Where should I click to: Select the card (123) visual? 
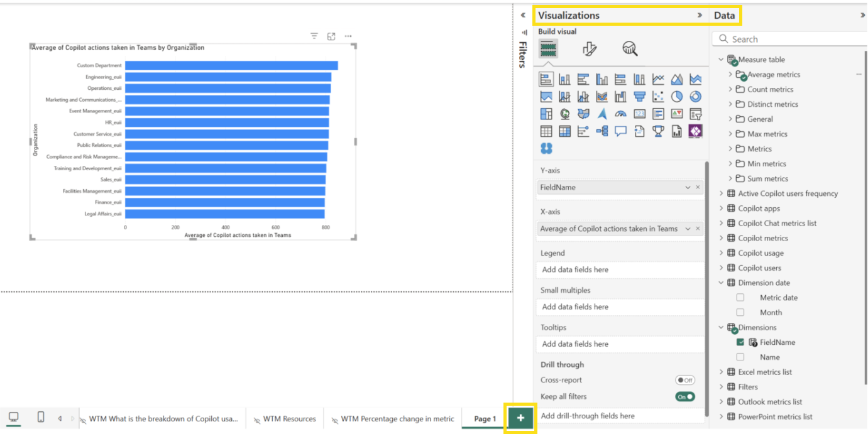(638, 114)
